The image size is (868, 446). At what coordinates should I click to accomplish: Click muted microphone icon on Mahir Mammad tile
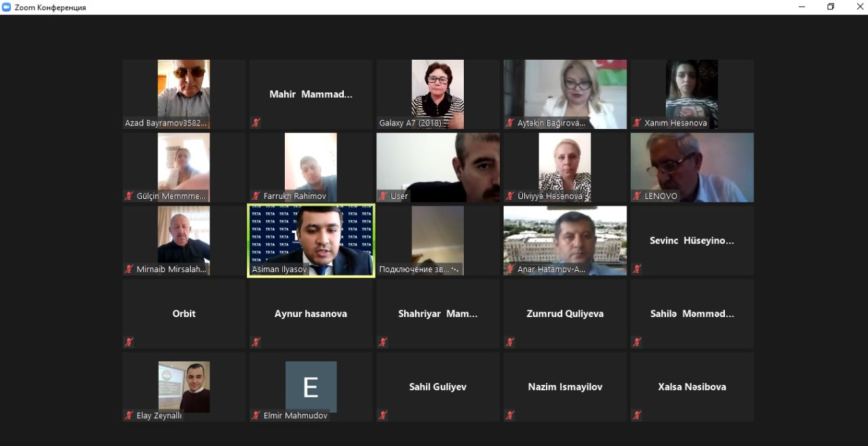point(256,123)
